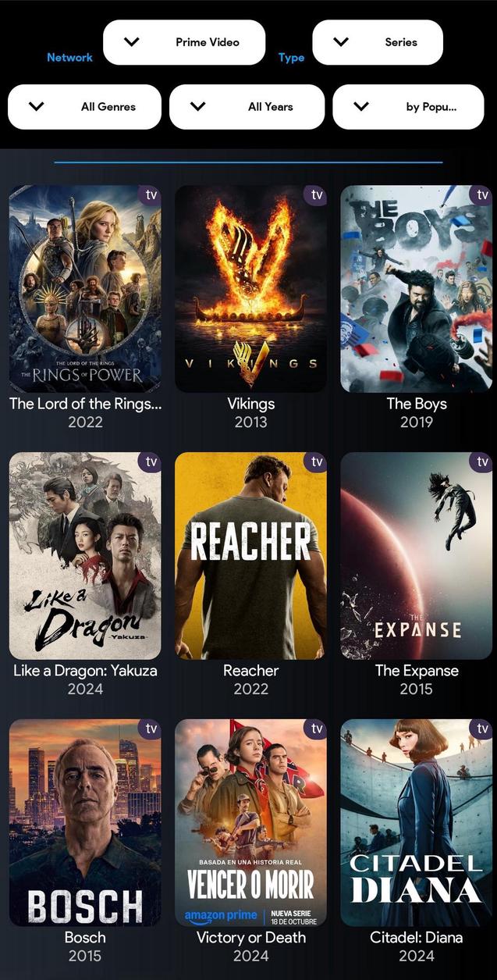Open the by Popularity sort dropdown

coord(408,107)
